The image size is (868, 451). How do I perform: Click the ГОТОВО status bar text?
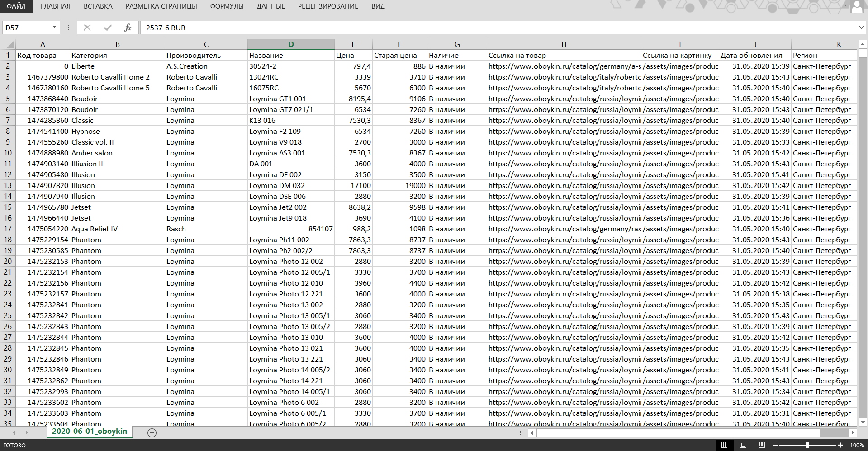click(14, 445)
